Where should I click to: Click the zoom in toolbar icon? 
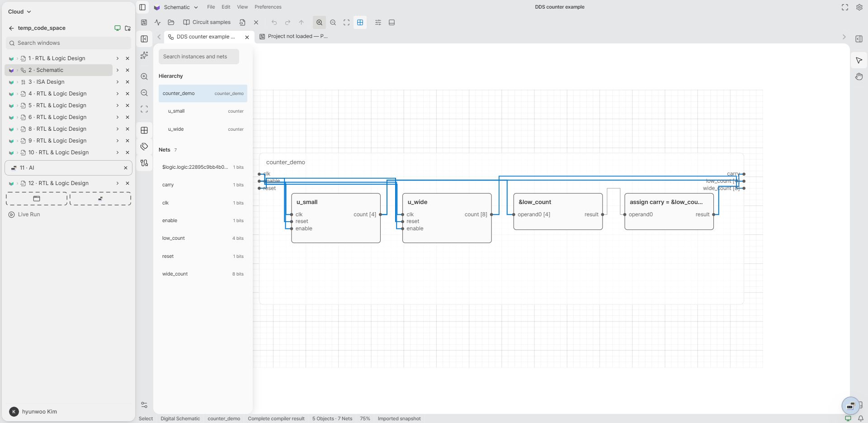click(319, 22)
